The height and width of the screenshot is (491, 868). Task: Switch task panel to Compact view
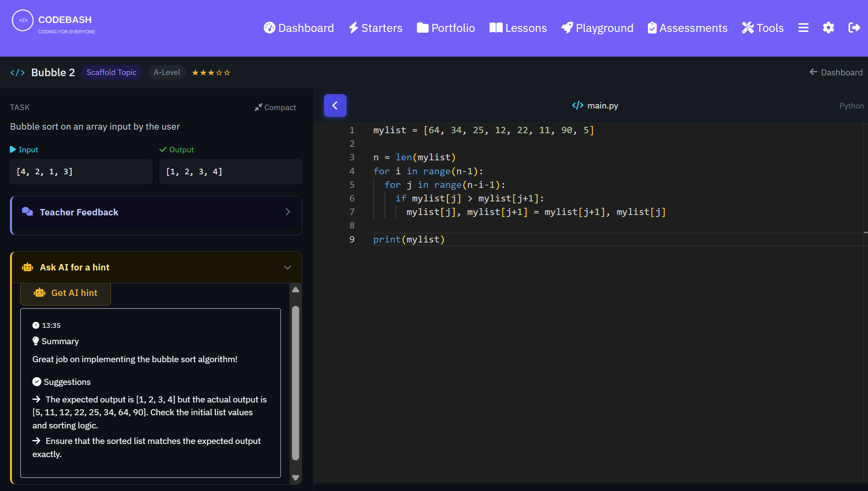click(275, 107)
